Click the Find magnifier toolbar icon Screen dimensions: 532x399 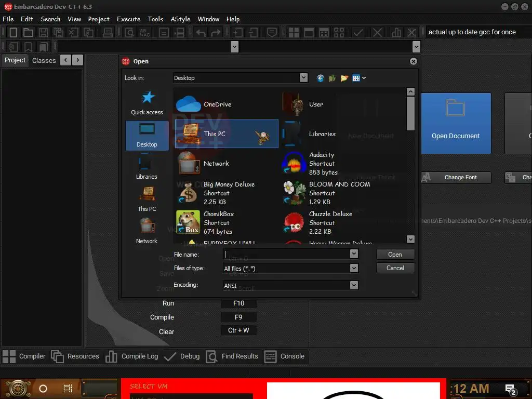pyautogui.click(x=129, y=33)
